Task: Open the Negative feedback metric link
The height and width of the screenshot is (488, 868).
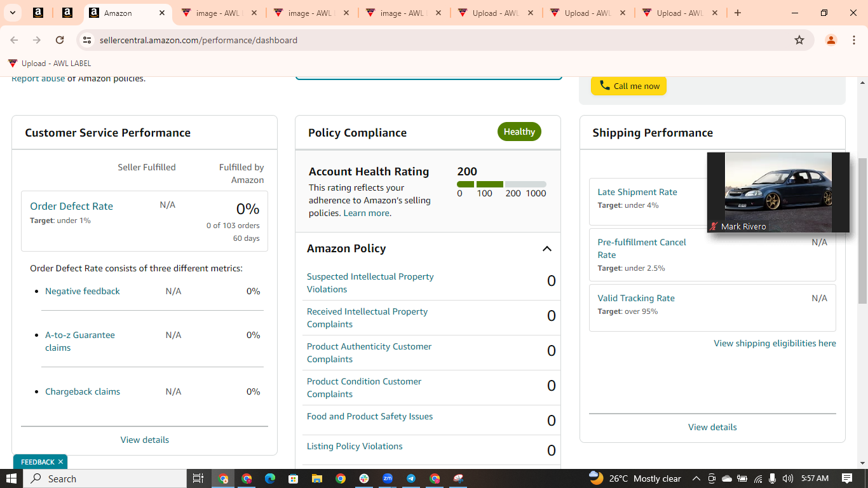Action: tap(83, 291)
